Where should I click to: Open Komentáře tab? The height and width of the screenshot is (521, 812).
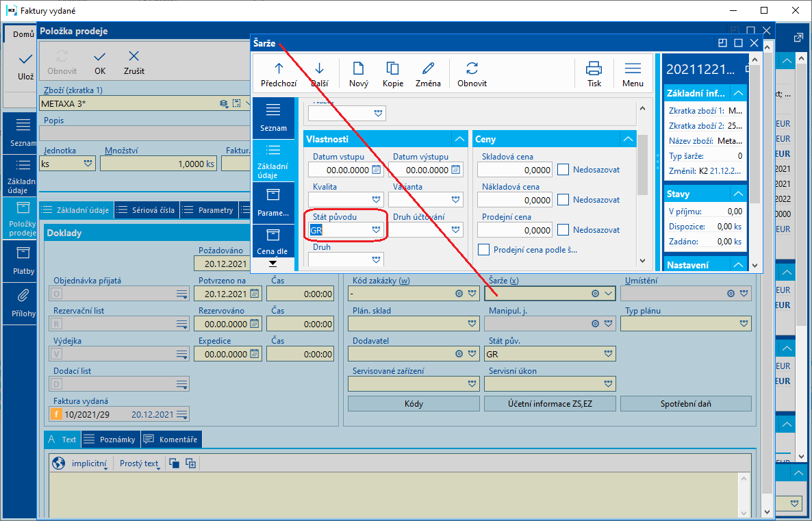click(171, 439)
